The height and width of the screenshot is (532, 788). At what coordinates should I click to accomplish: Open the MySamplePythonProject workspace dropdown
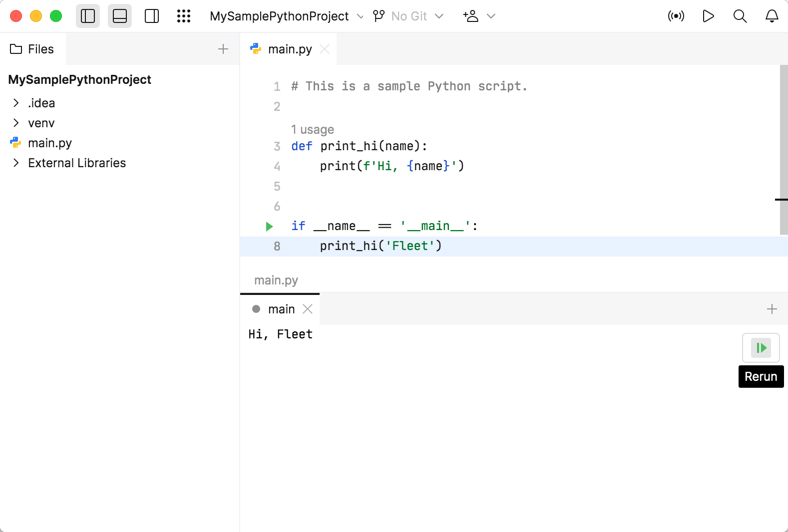286,16
